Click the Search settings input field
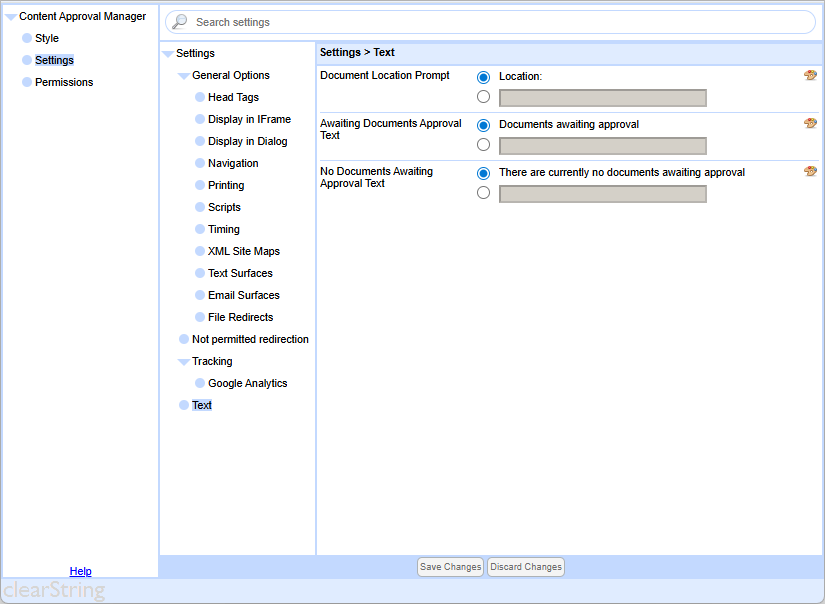The width and height of the screenshot is (825, 604). point(500,22)
